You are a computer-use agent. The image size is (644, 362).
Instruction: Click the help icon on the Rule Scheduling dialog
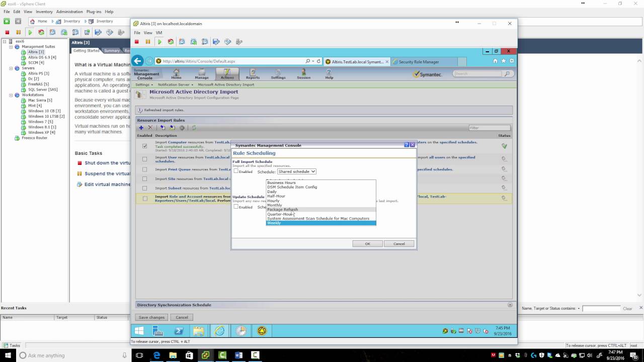(x=407, y=145)
